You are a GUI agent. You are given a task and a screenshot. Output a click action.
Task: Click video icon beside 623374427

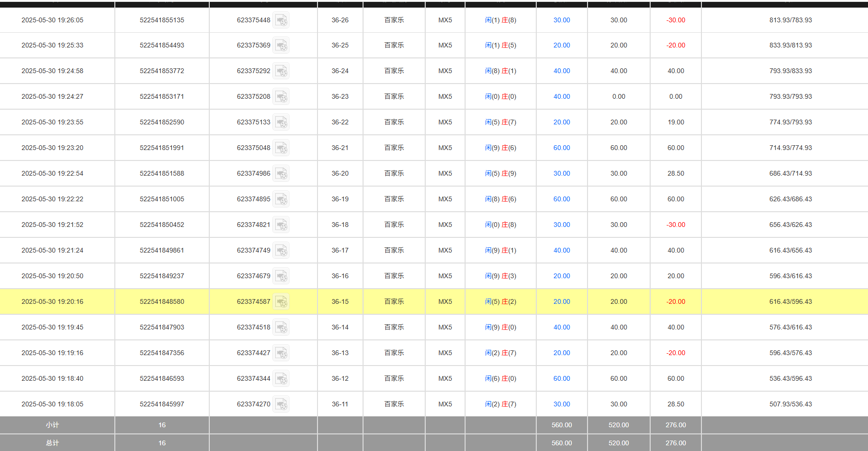pos(281,353)
